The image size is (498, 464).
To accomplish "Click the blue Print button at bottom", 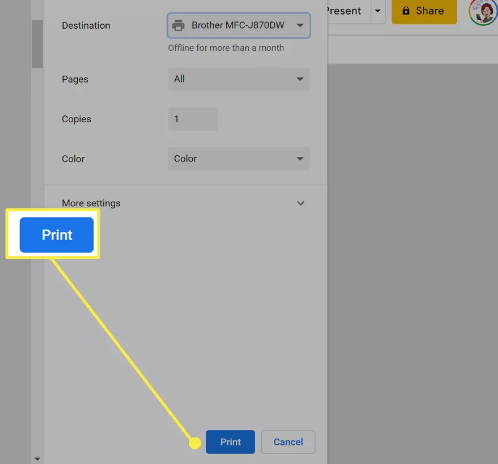I will pos(230,442).
